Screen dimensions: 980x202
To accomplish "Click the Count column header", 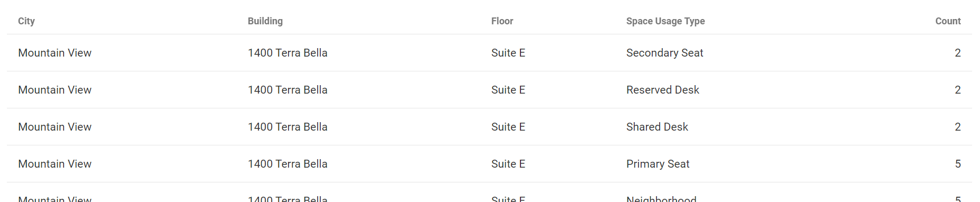I will 948,21.
